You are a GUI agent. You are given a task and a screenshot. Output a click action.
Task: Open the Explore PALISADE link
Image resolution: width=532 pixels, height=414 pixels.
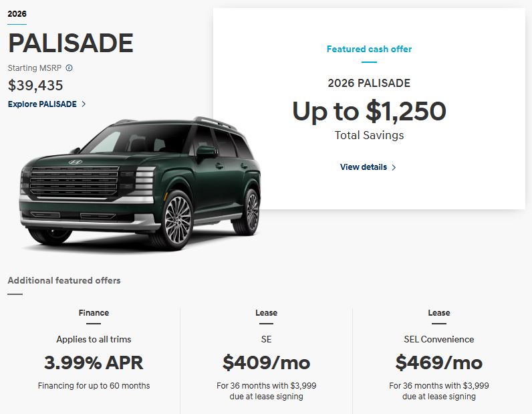coord(42,104)
